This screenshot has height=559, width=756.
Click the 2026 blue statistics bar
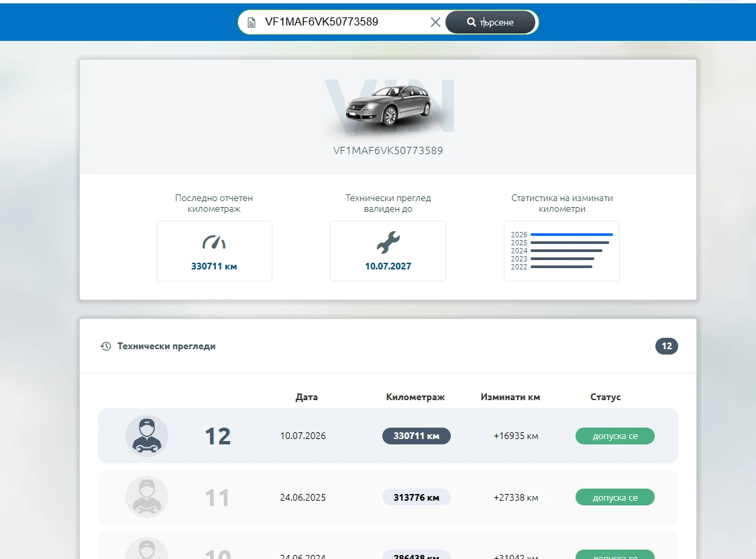pyautogui.click(x=572, y=235)
